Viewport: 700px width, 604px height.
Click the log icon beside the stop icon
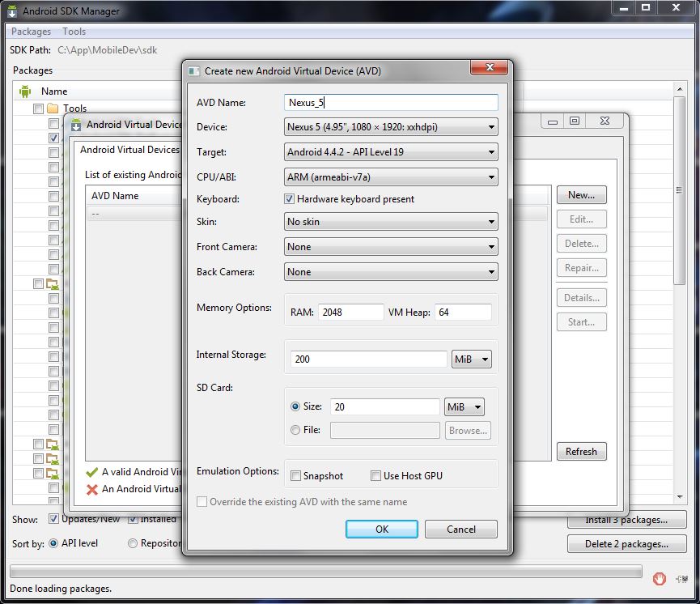point(681,579)
